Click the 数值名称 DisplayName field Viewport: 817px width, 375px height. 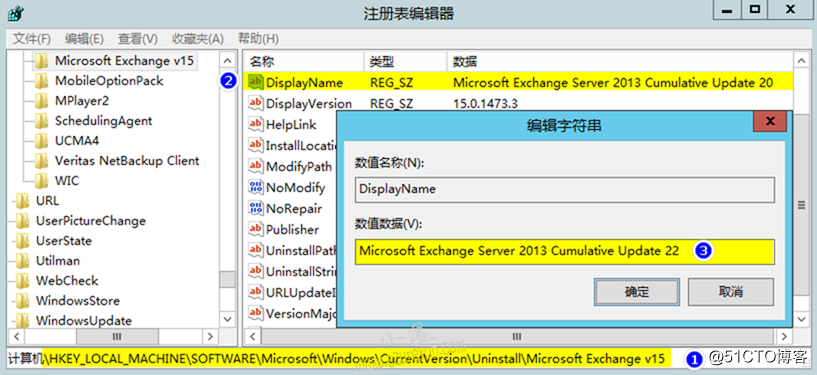click(565, 190)
